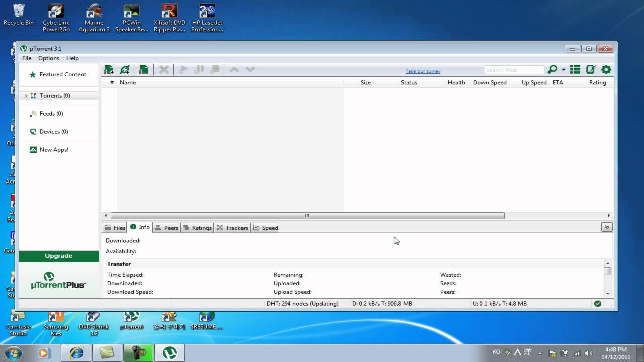Screen dimensions: 644x362
Task: Switch to the Files tab
Action: tap(114, 228)
